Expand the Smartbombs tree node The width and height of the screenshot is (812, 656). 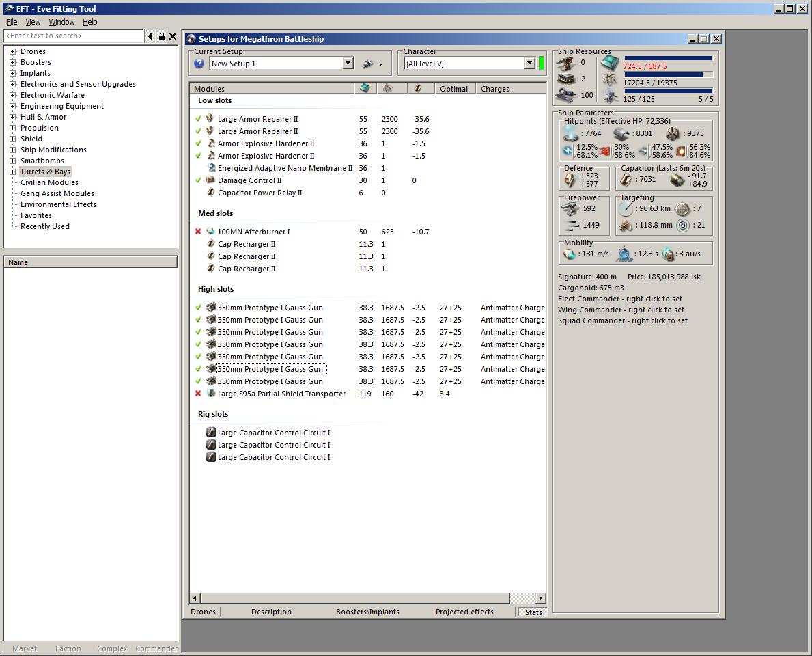(x=12, y=161)
